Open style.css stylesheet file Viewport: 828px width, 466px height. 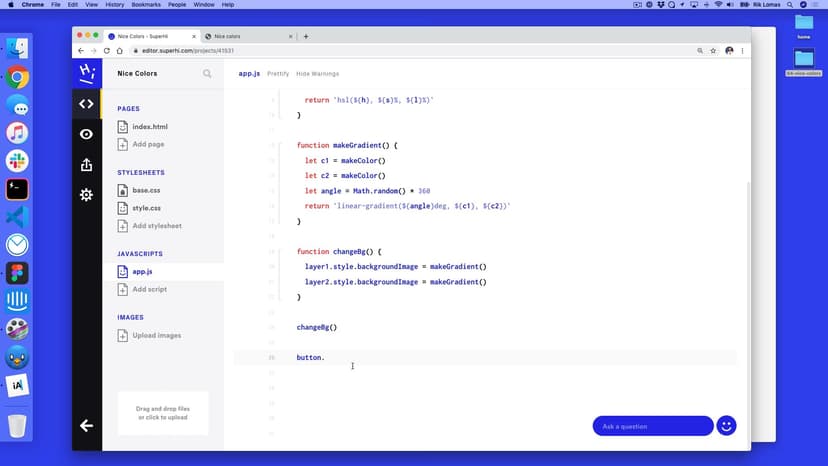pos(146,208)
